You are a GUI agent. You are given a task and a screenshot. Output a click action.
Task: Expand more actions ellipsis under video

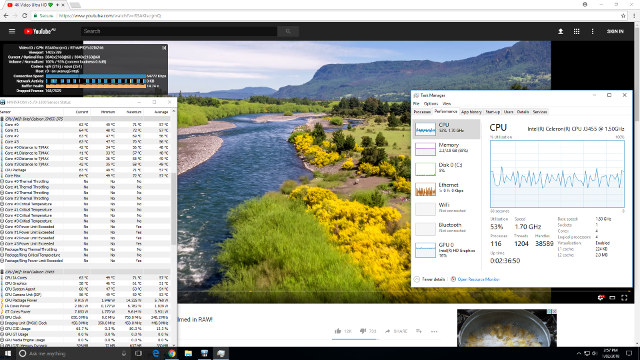pyautogui.click(x=434, y=331)
